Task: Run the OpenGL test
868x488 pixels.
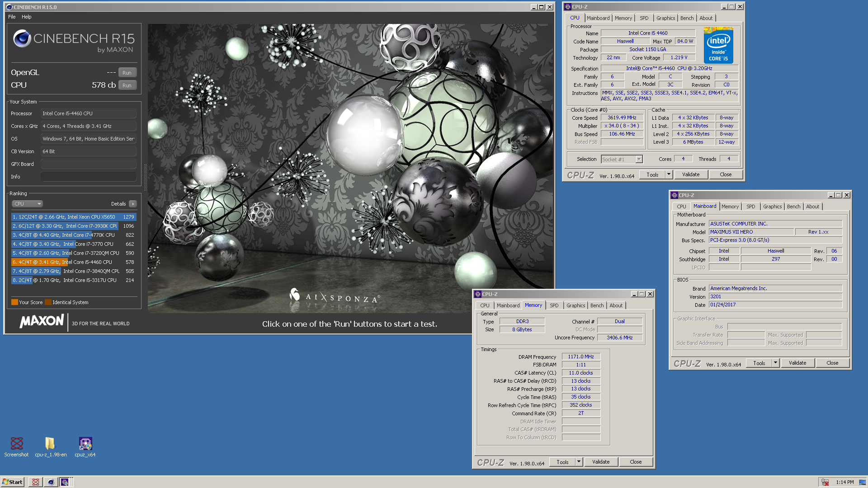Action: click(127, 73)
